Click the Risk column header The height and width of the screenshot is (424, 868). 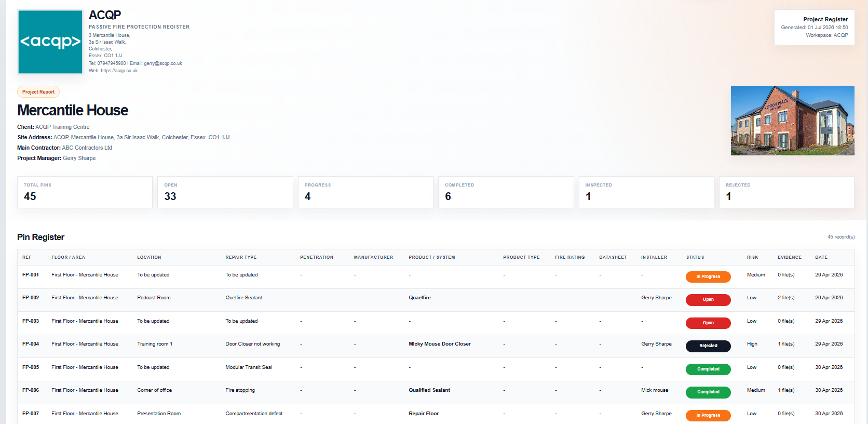(753, 257)
